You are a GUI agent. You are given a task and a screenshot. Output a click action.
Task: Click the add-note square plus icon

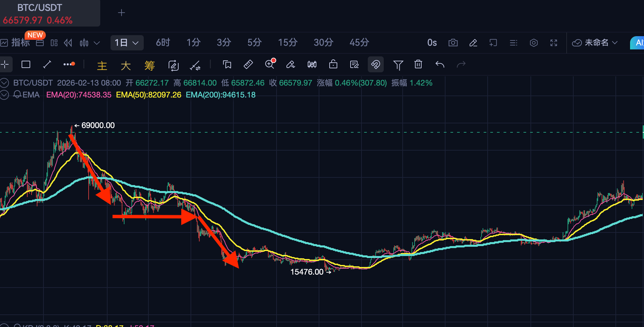pyautogui.click(x=493, y=43)
